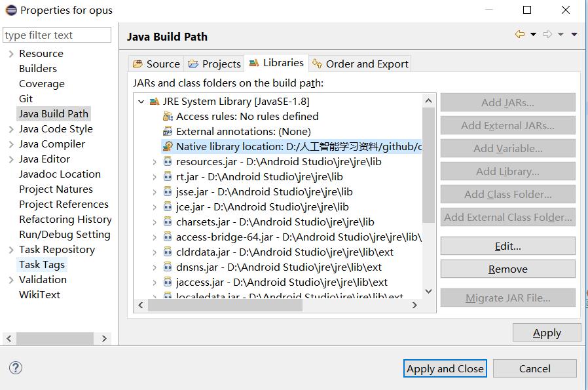Viewport: 588px width, 390px height.
Task: Collapse the JRE System Library node
Action: pos(141,102)
